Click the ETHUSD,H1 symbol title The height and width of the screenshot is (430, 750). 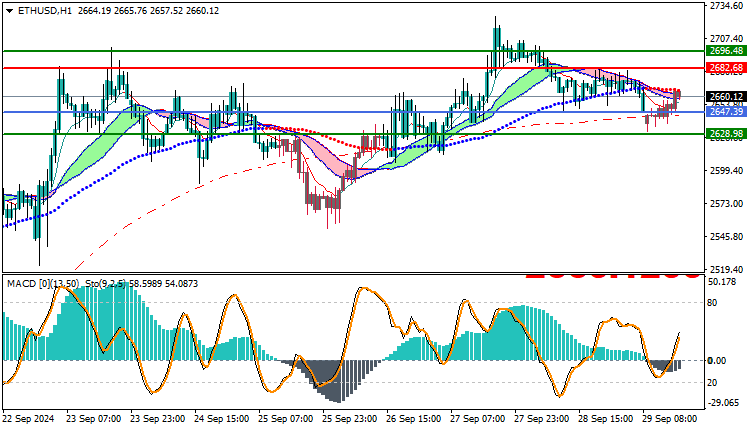(x=45, y=11)
